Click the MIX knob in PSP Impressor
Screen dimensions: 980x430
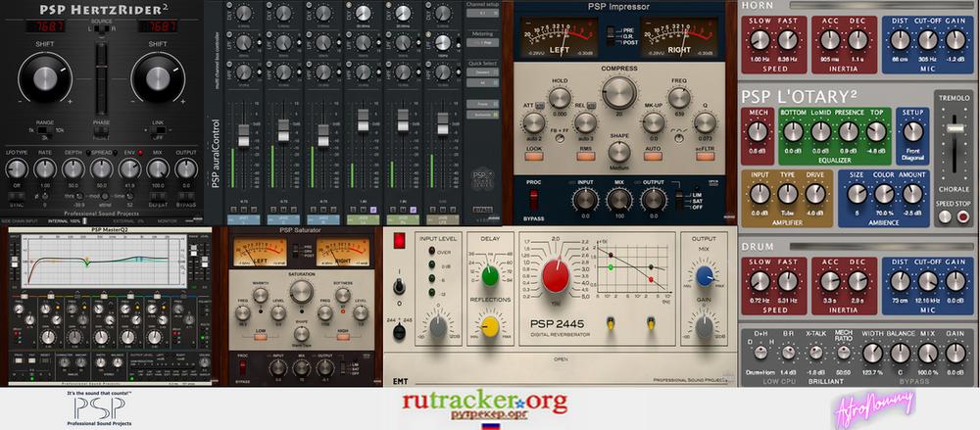(619, 200)
